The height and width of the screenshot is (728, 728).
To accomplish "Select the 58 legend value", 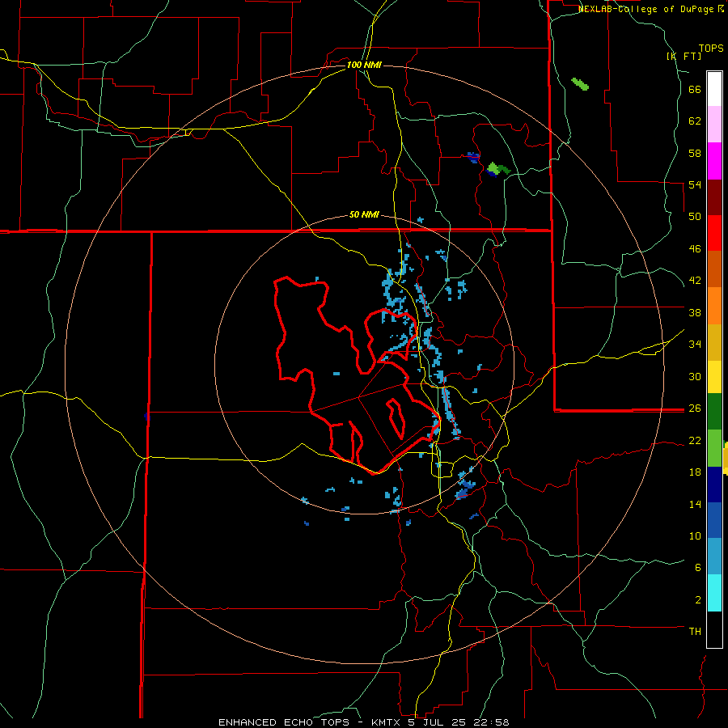I will 695,153.
